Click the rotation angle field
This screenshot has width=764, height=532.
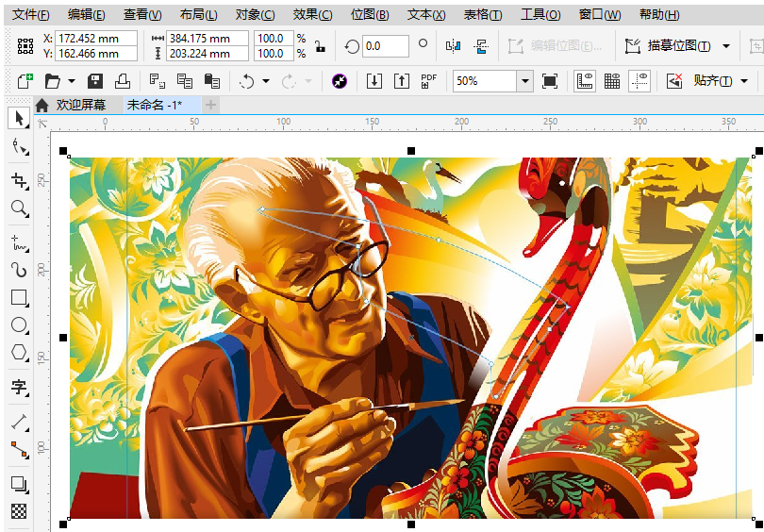(386, 46)
